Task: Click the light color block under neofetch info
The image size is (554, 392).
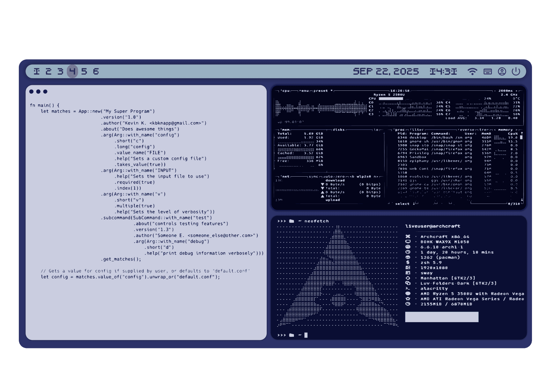Action: click(442, 317)
